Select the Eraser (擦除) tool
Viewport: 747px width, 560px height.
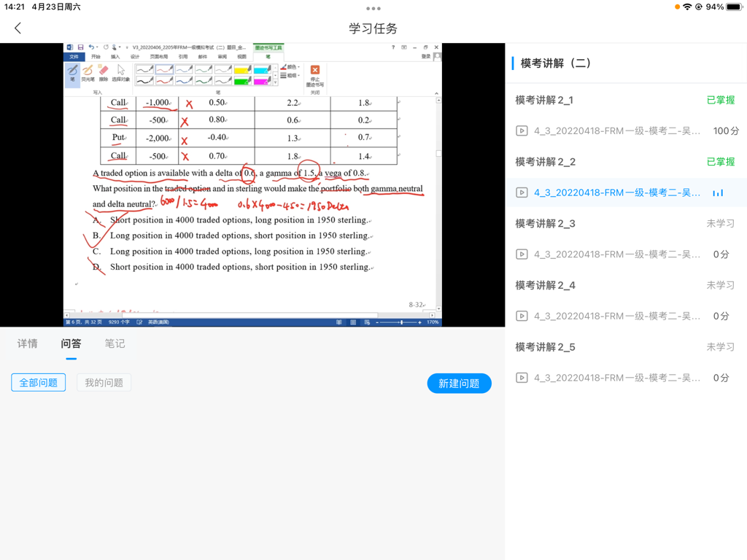coord(104,74)
